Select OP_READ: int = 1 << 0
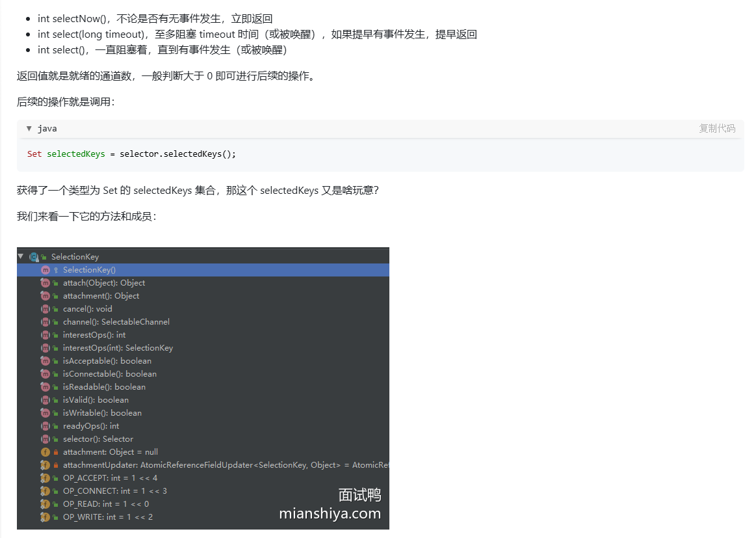This screenshot has height=538, width=756. pyautogui.click(x=105, y=504)
